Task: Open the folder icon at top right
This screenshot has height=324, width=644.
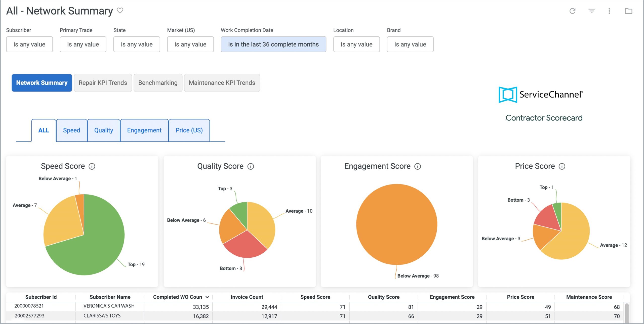Action: [628, 11]
